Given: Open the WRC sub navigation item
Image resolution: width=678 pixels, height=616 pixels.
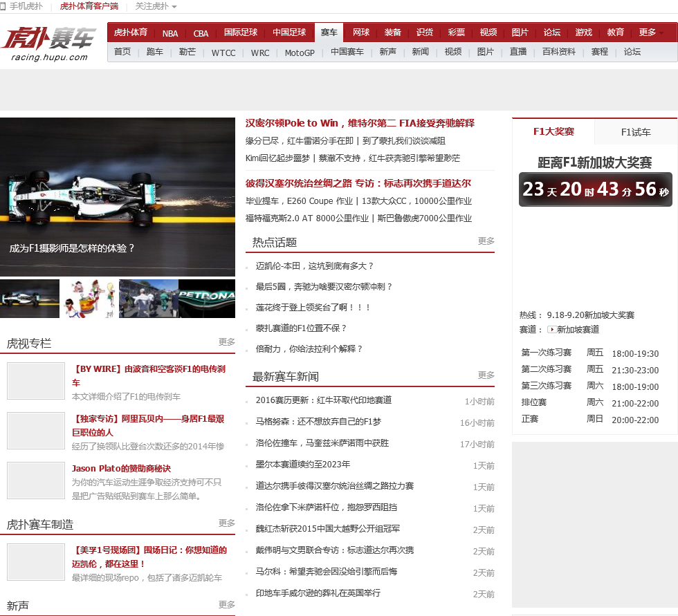Looking at the screenshot, I should pyautogui.click(x=260, y=53).
